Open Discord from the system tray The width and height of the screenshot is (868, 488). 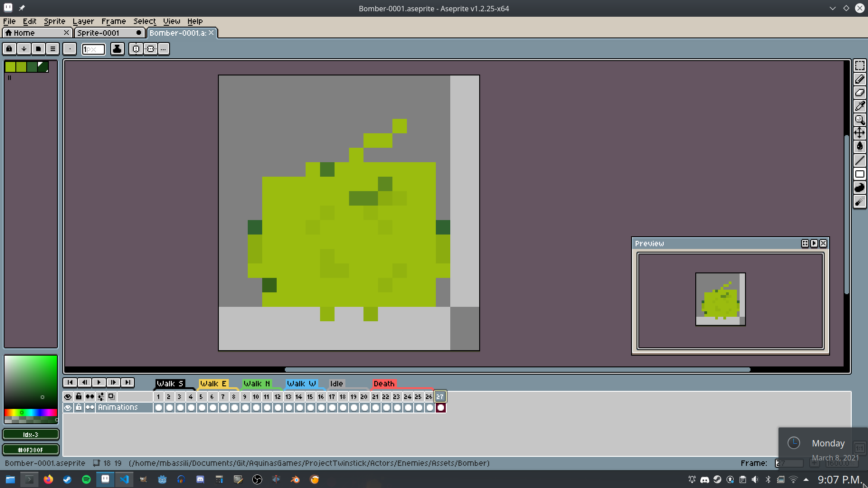(x=704, y=480)
